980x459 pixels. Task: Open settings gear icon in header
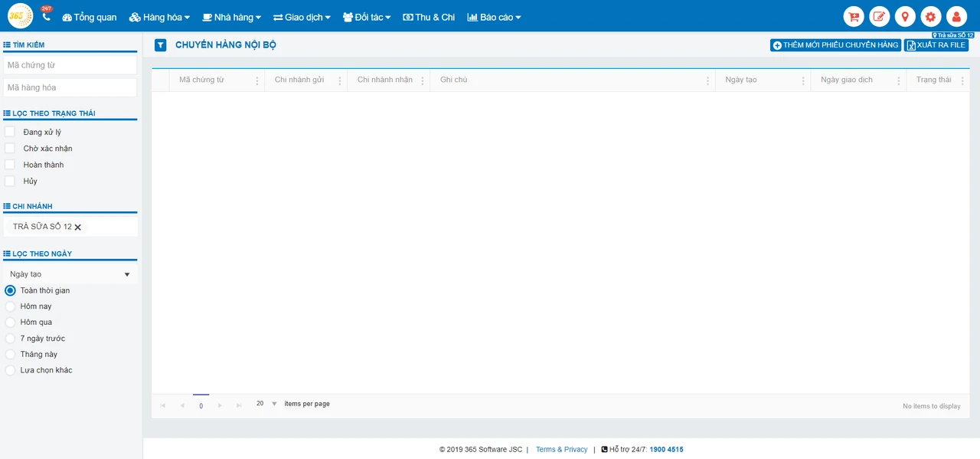click(x=930, y=16)
